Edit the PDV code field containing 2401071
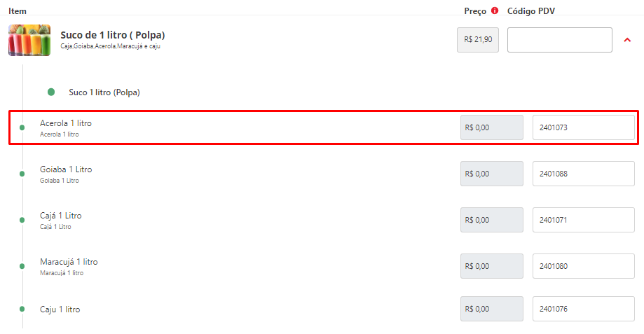The height and width of the screenshot is (334, 644). [584, 220]
